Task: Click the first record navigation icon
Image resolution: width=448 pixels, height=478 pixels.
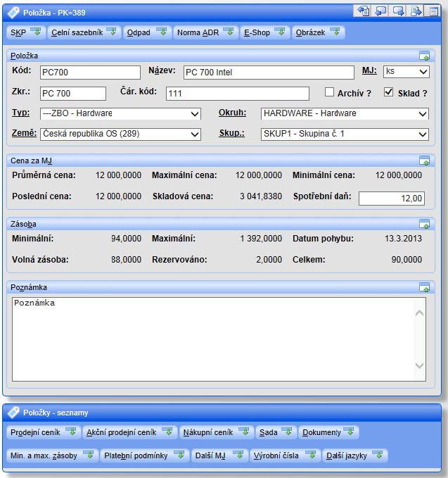Action: pos(364,11)
